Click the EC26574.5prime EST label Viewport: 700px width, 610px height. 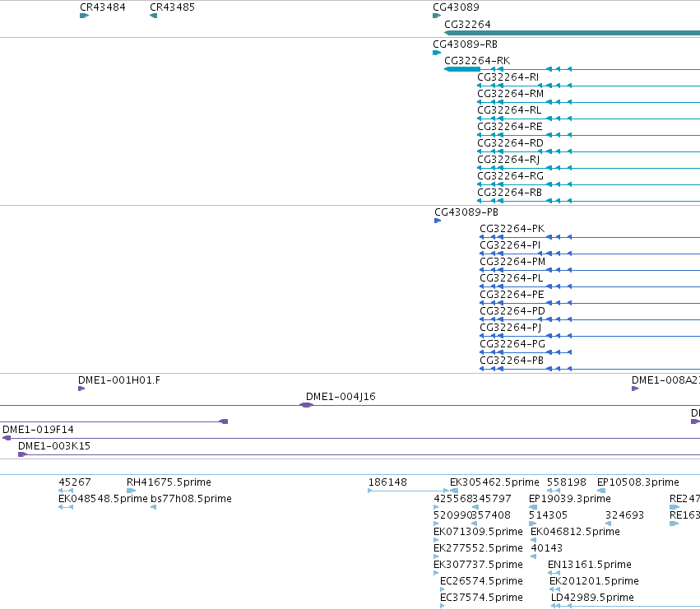481,581
